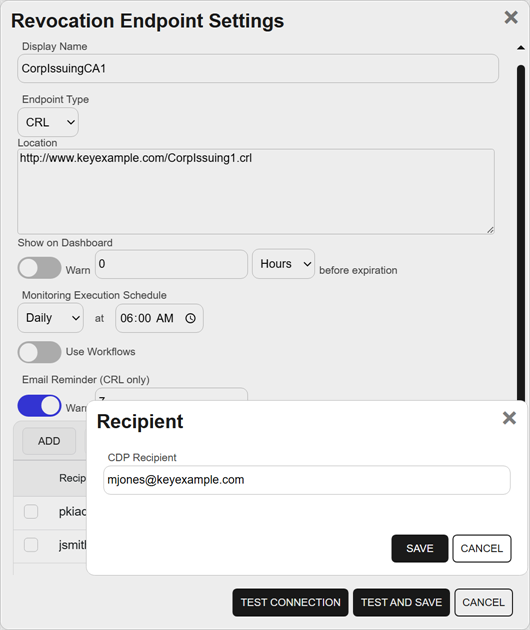This screenshot has width=530, height=630.
Task: Open the Daily schedule dropdown
Action: [51, 318]
